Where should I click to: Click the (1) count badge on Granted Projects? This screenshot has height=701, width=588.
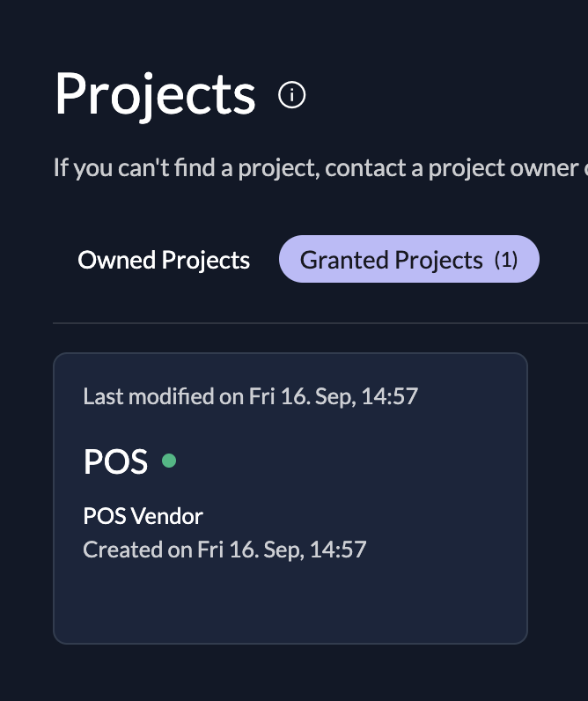coord(505,261)
